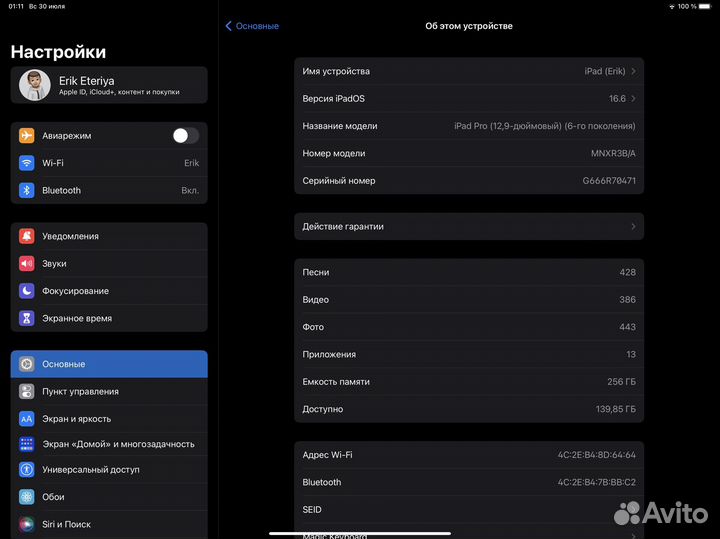
Task: Tap the SEID row
Action: (469, 510)
